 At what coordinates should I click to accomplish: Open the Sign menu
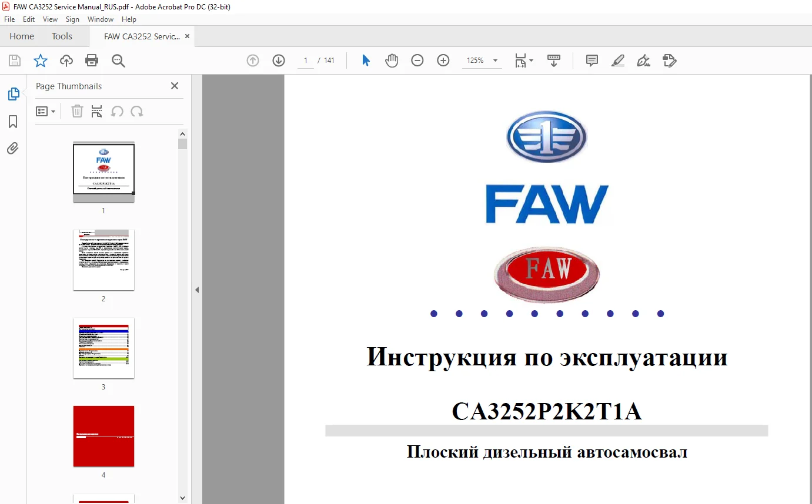tap(73, 19)
